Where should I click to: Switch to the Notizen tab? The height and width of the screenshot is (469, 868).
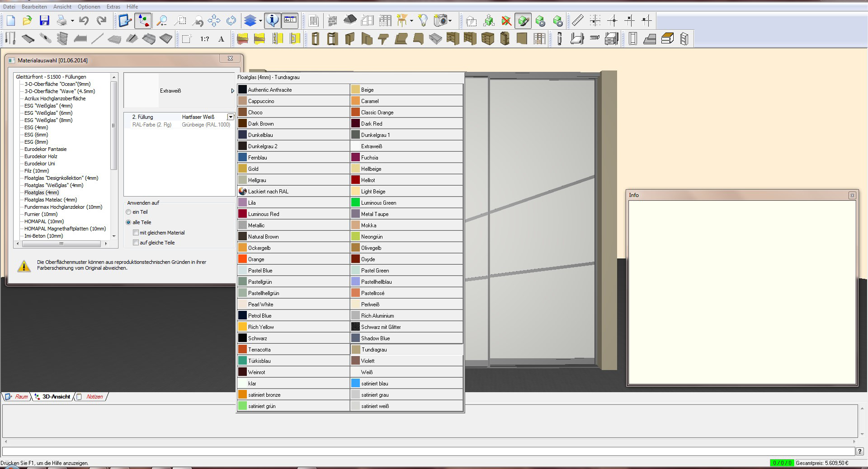pos(94,397)
